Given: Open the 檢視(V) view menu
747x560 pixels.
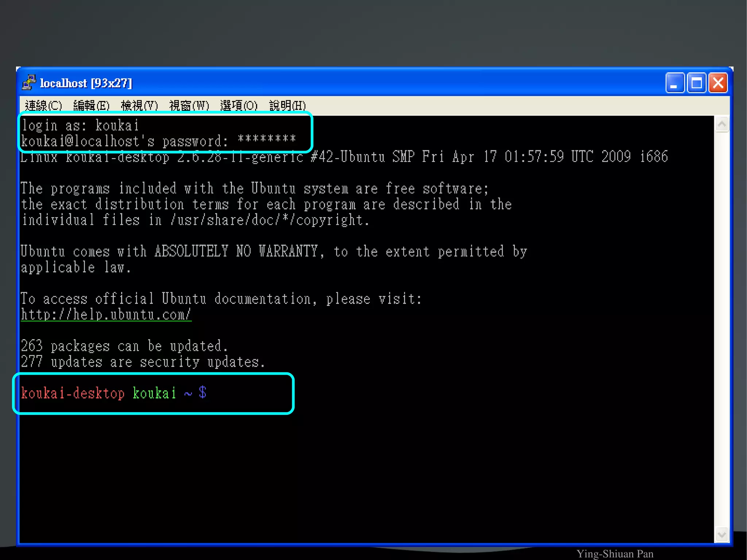Looking at the screenshot, I should pyautogui.click(x=139, y=106).
